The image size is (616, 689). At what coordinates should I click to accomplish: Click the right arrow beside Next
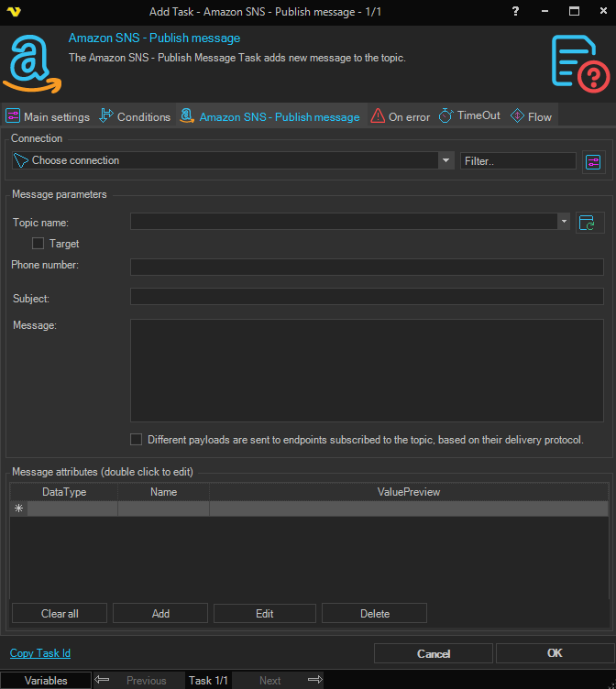pyautogui.click(x=314, y=680)
